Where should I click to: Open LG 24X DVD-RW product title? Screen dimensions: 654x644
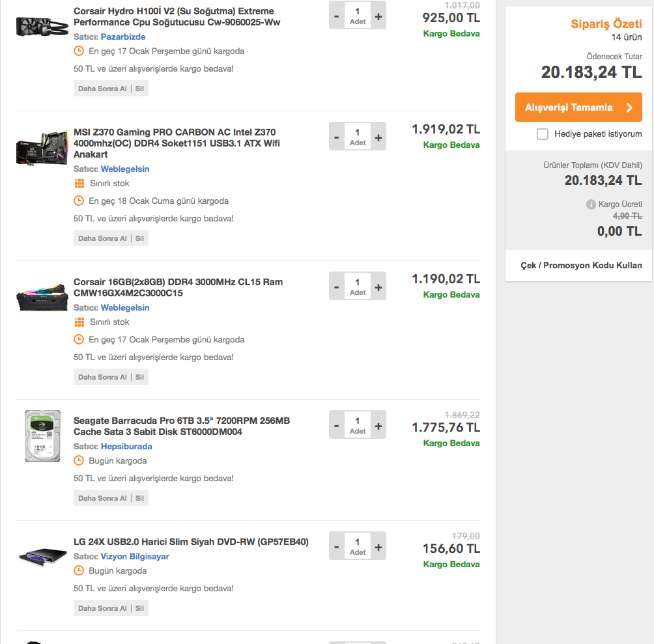[x=191, y=542]
